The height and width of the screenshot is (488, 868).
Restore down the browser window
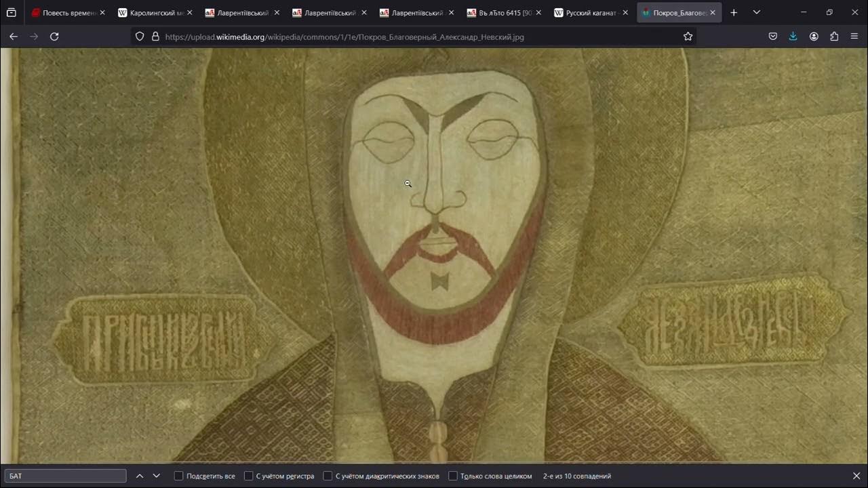click(829, 12)
